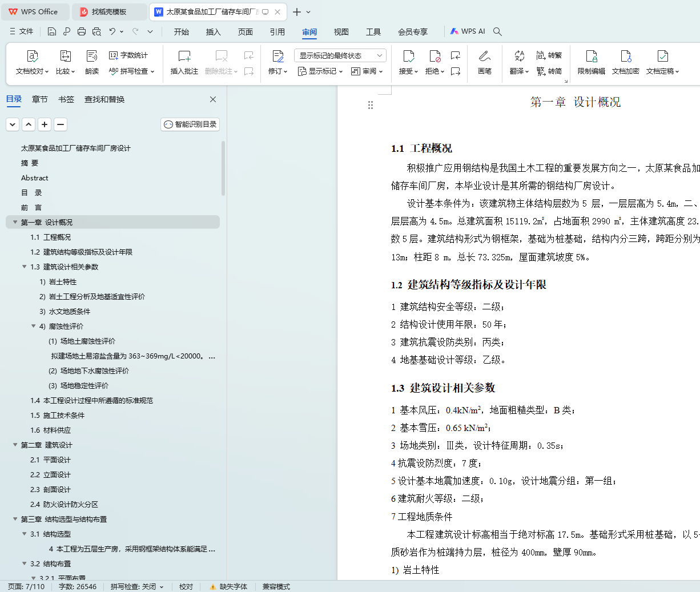Open WPS AI assistant

468,31
